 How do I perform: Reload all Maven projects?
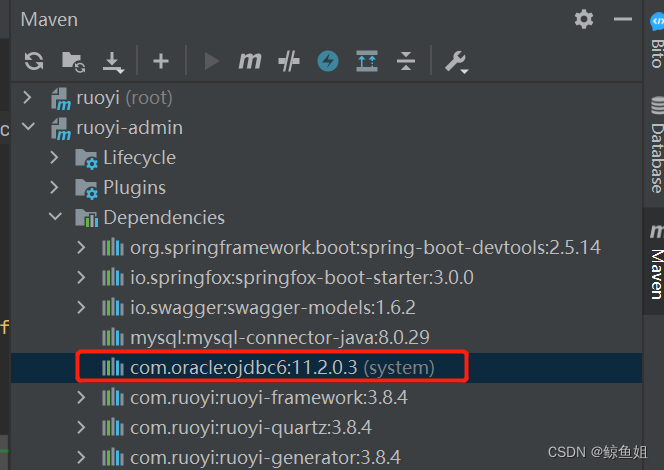34,61
